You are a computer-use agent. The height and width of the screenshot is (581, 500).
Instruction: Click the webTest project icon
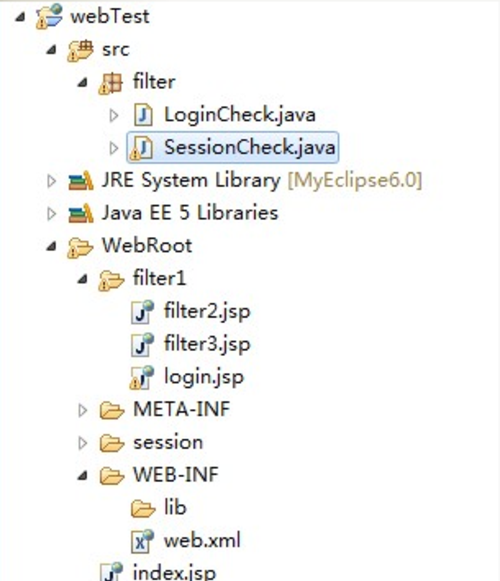[x=49, y=16]
